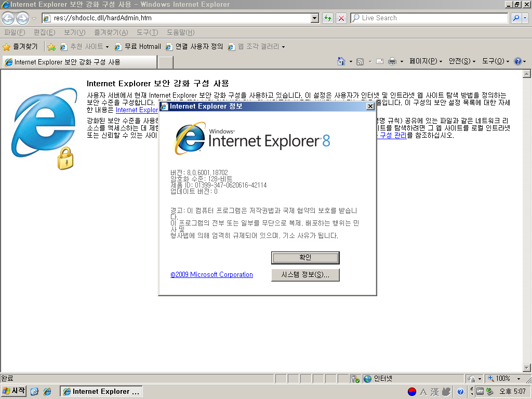Click the add-to-favorites-bar star icon
The width and height of the screenshot is (532, 399).
pos(51,47)
